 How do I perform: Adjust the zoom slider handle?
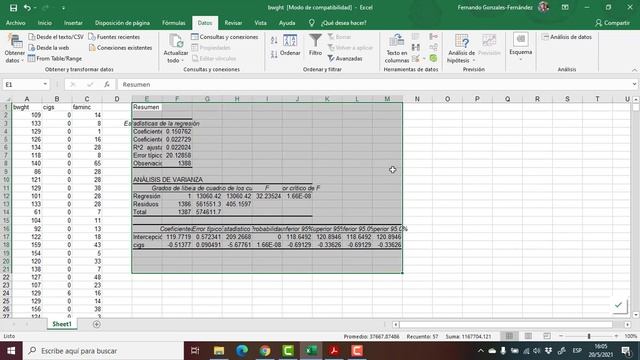click(x=589, y=336)
